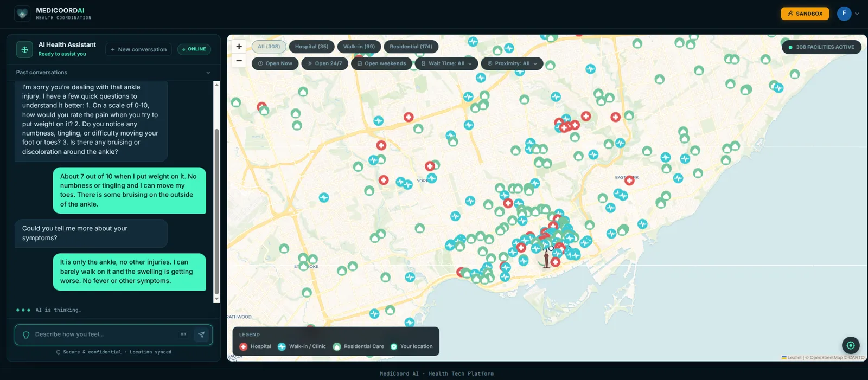
Task: Click the 308 FACILITIES ACTIVE badge
Action: click(821, 47)
